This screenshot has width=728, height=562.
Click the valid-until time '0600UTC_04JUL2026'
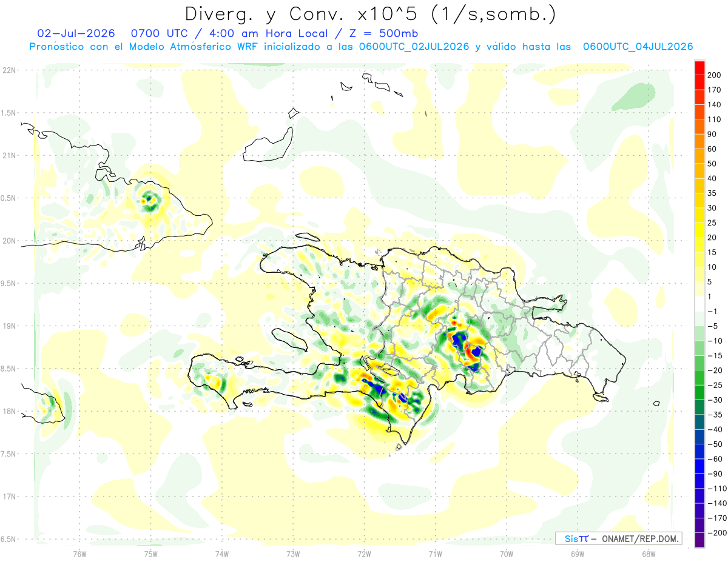pos(638,47)
